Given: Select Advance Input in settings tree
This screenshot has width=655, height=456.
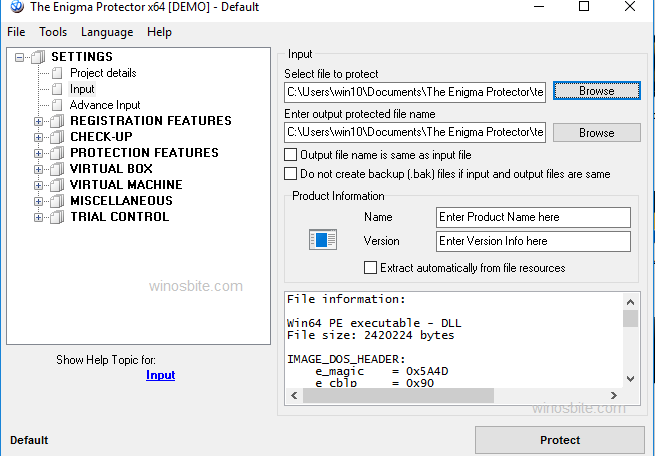Looking at the screenshot, I should click(105, 105).
